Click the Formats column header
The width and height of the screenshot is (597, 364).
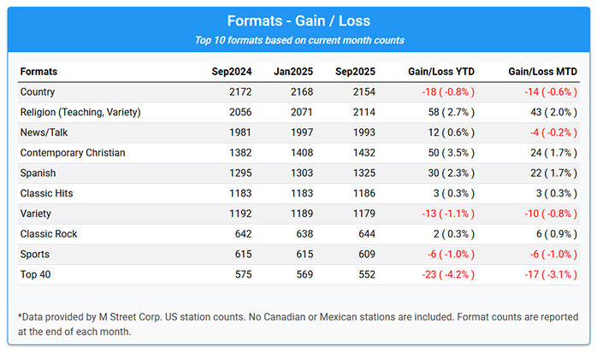click(38, 71)
